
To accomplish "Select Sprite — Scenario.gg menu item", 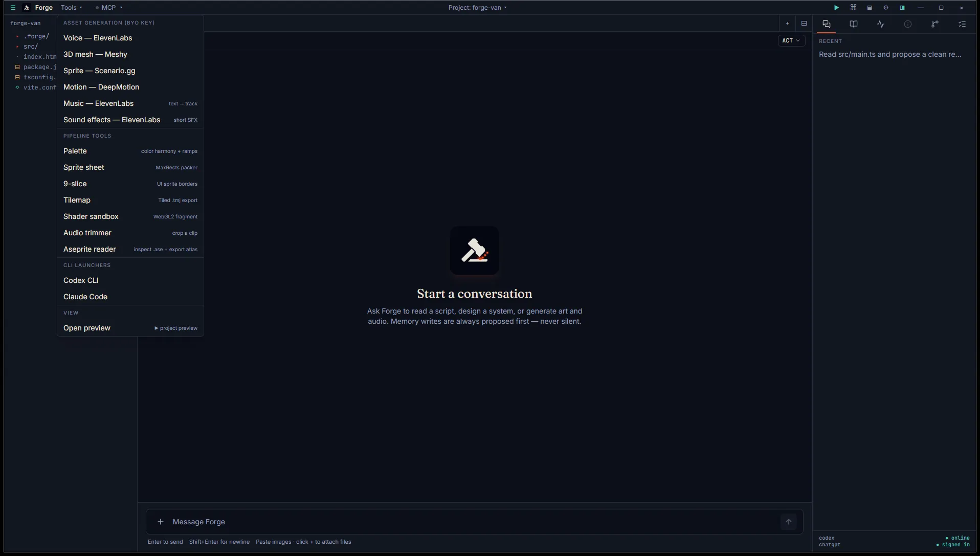I will click(130, 71).
